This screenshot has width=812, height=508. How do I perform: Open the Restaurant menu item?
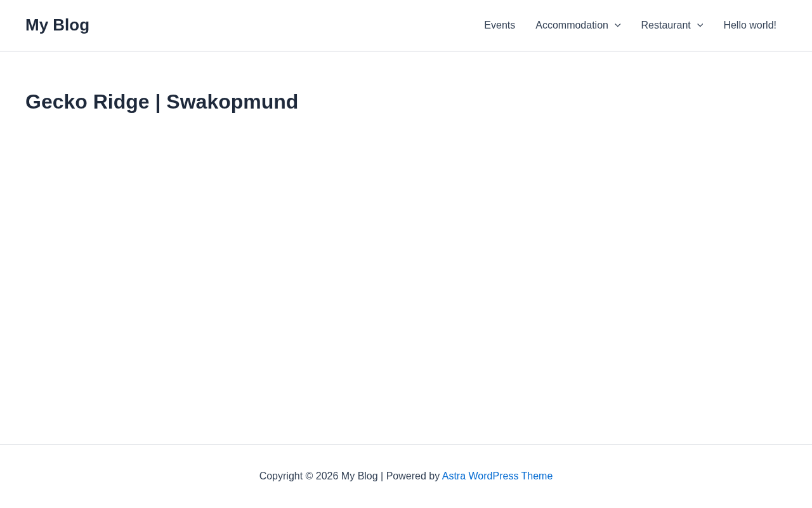(672, 25)
